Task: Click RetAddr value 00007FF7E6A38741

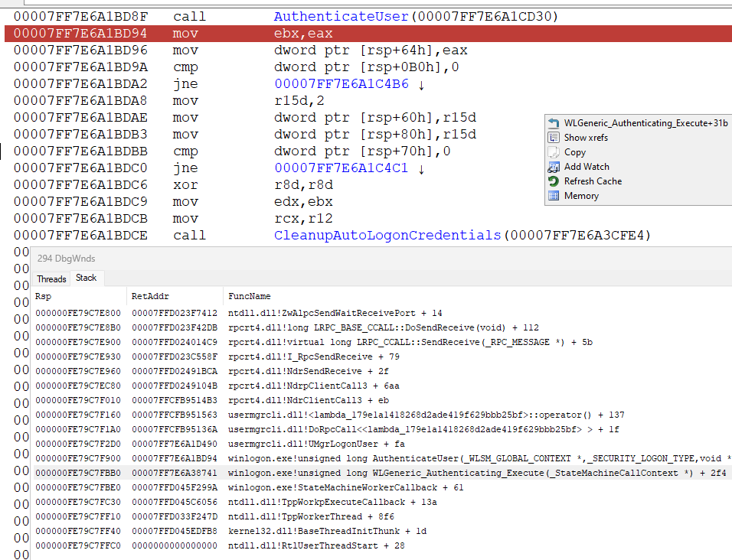Action: 175,473
